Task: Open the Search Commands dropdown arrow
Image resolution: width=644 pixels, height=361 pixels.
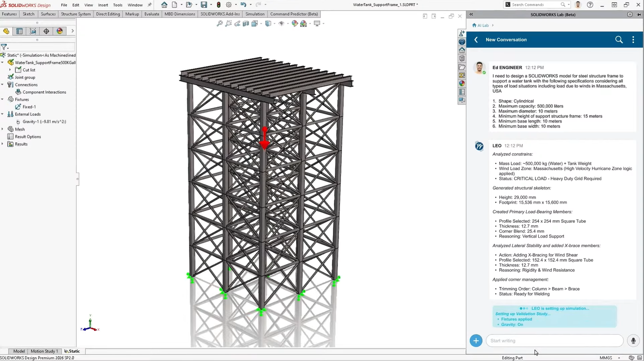Action: pyautogui.click(x=568, y=4)
